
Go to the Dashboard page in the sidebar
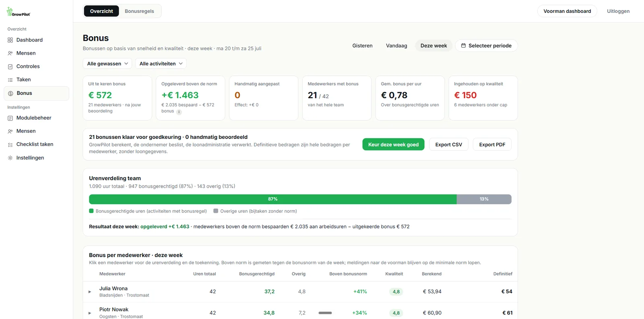pyautogui.click(x=36, y=40)
